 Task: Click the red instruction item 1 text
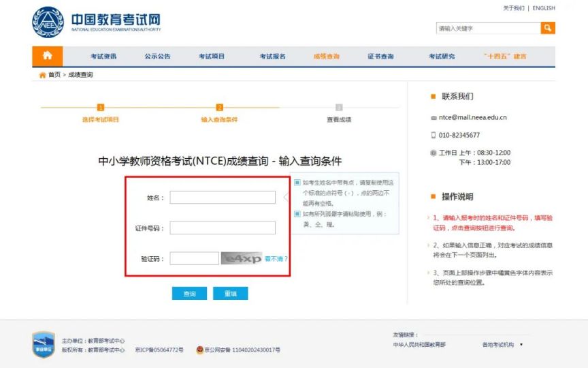492,223
